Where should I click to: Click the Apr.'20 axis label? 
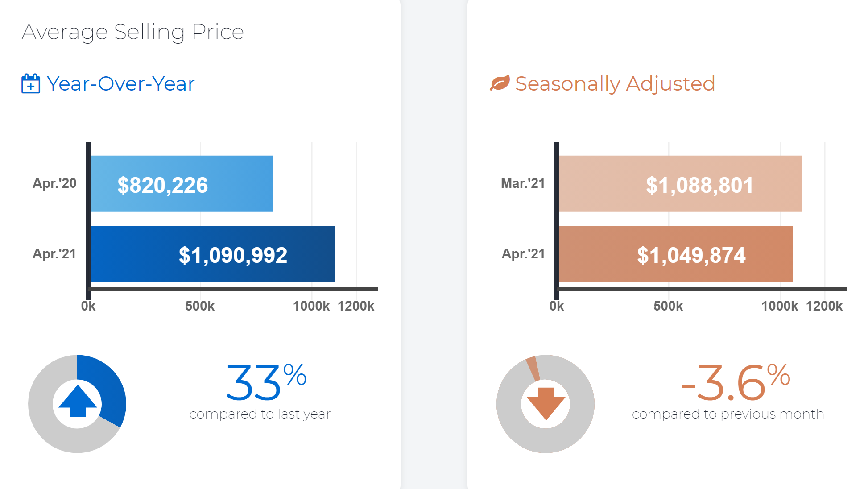(54, 183)
